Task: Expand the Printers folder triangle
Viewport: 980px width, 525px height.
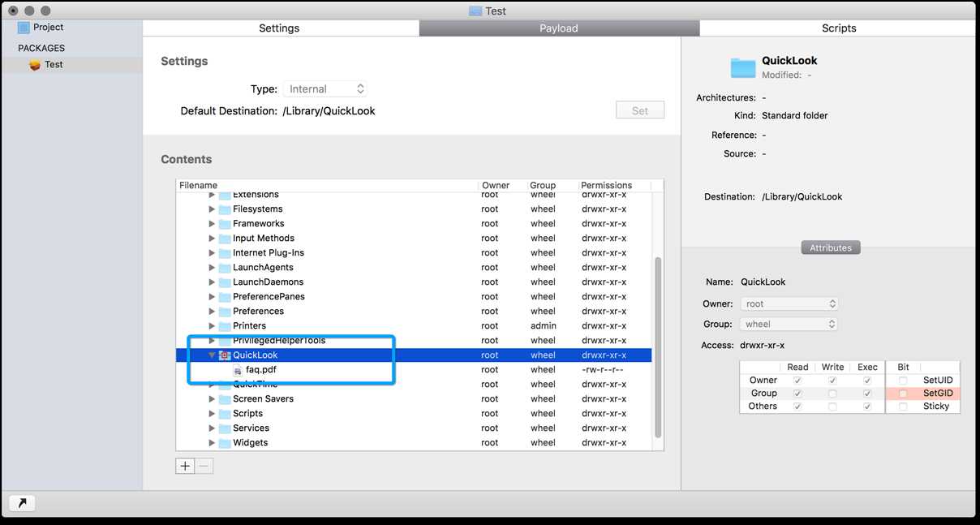Action: coord(212,326)
